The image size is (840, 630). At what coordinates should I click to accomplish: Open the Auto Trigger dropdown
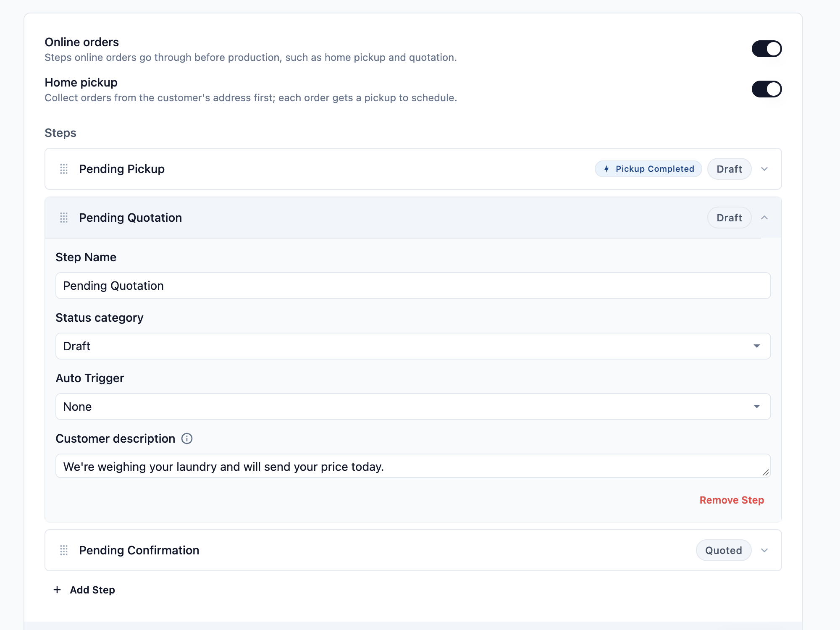[413, 407]
